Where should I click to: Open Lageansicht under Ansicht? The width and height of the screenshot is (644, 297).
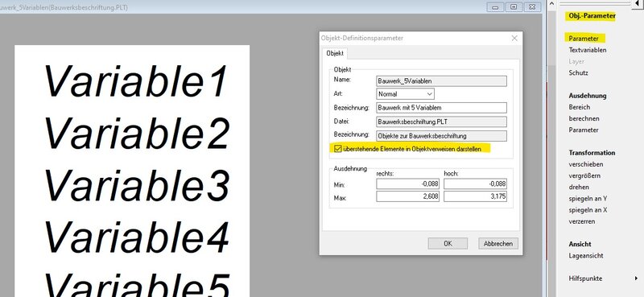586,255
